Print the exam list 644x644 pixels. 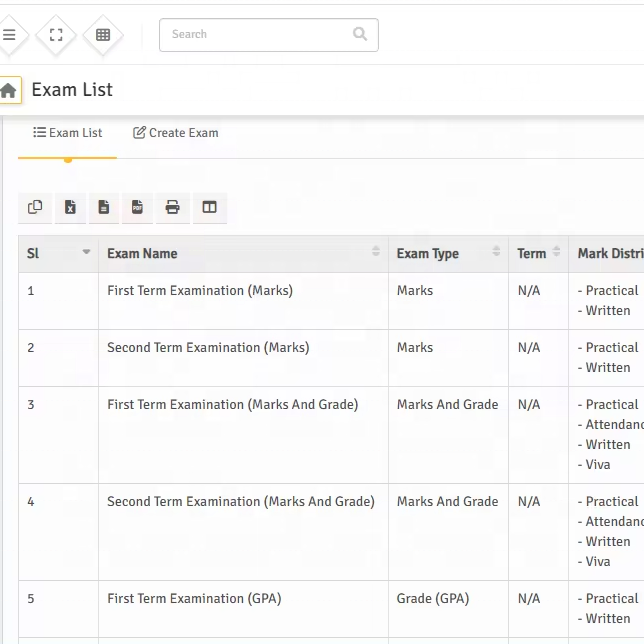[173, 207]
